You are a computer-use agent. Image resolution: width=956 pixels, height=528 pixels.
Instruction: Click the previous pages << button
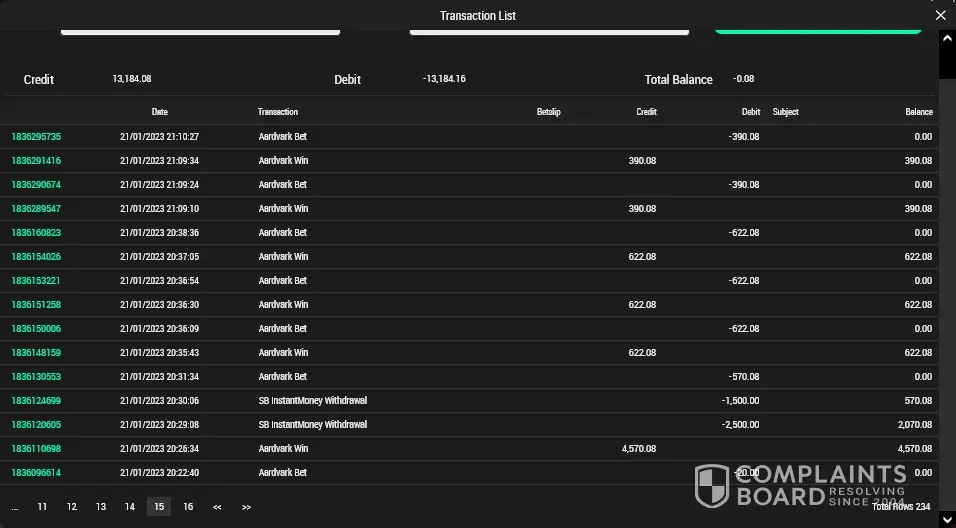click(x=217, y=507)
